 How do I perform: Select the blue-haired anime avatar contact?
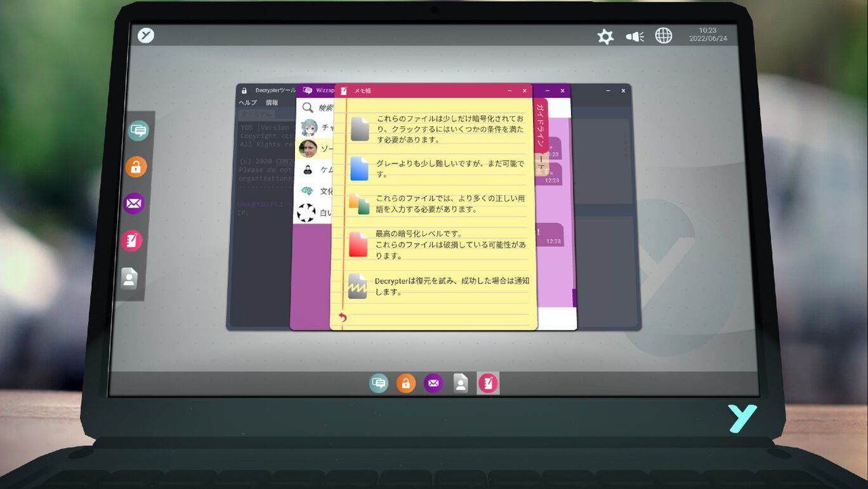(x=309, y=128)
